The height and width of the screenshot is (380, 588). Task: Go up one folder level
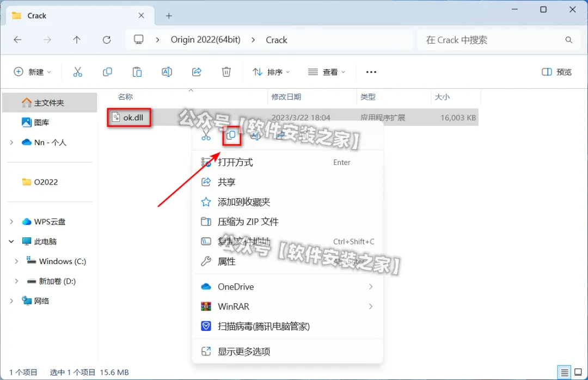77,40
